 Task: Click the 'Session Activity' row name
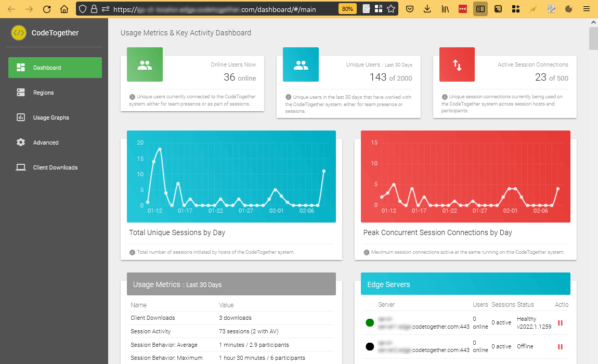[x=151, y=331]
